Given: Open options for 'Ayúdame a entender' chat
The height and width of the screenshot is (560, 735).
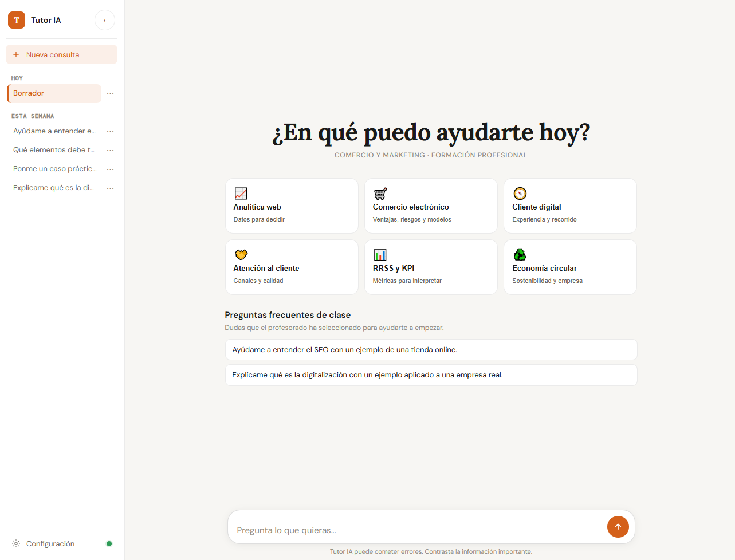Looking at the screenshot, I should (110, 131).
